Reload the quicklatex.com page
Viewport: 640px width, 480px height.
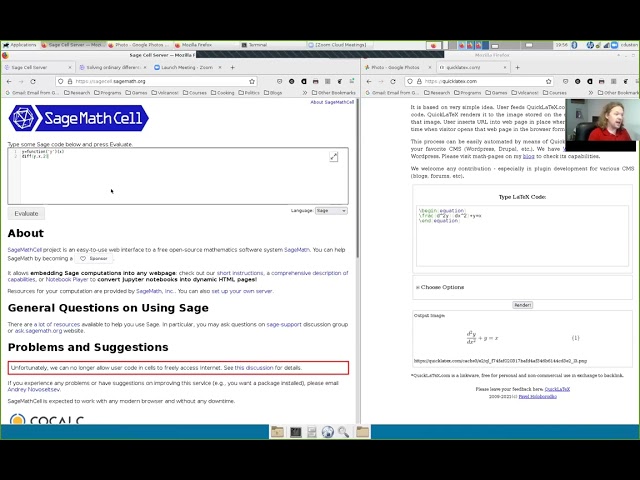click(393, 81)
